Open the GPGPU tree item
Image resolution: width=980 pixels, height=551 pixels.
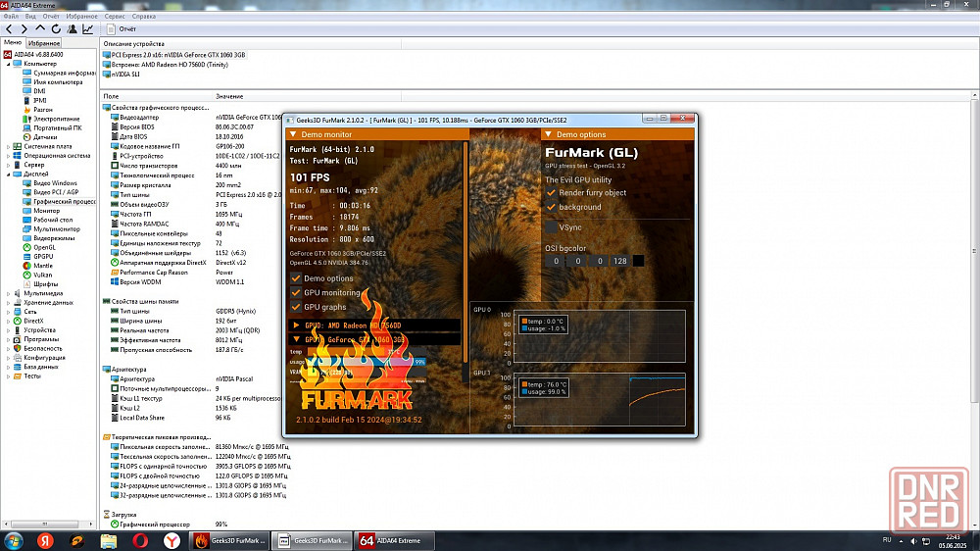pyautogui.click(x=38, y=257)
